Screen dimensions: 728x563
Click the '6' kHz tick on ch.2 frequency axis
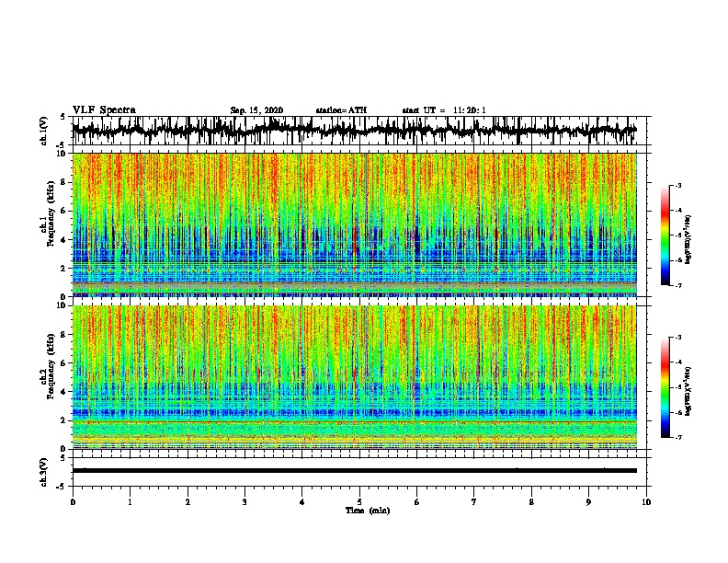64,363
